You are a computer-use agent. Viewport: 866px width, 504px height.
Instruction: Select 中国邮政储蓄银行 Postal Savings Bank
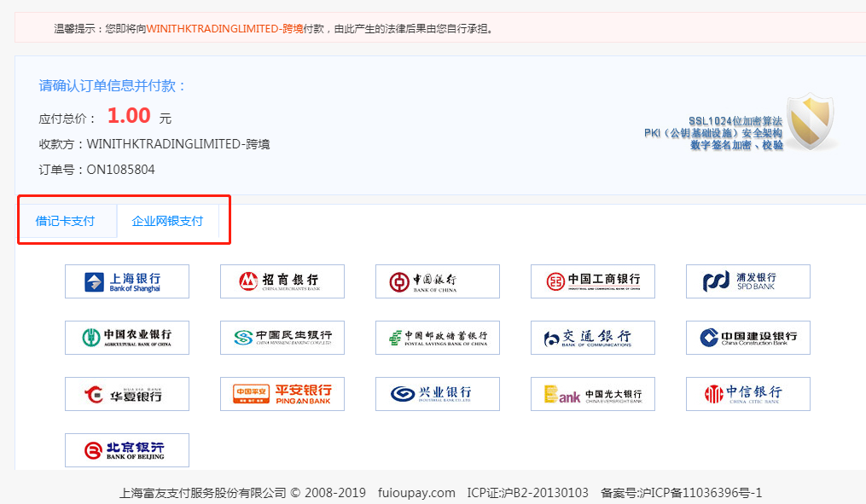[438, 338]
